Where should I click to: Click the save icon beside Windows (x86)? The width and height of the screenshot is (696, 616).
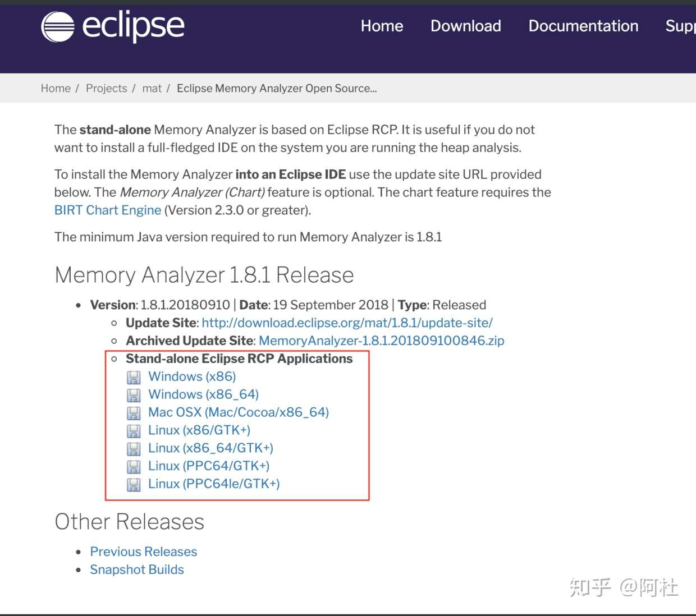click(x=134, y=377)
